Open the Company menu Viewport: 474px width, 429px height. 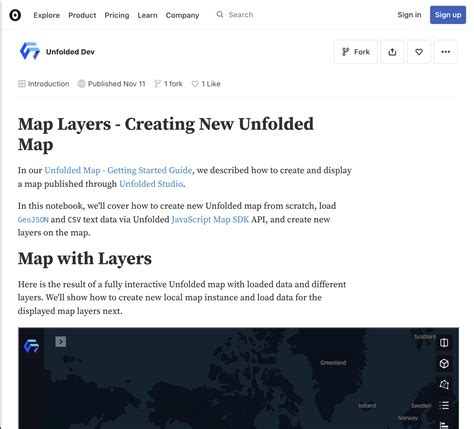[182, 15]
